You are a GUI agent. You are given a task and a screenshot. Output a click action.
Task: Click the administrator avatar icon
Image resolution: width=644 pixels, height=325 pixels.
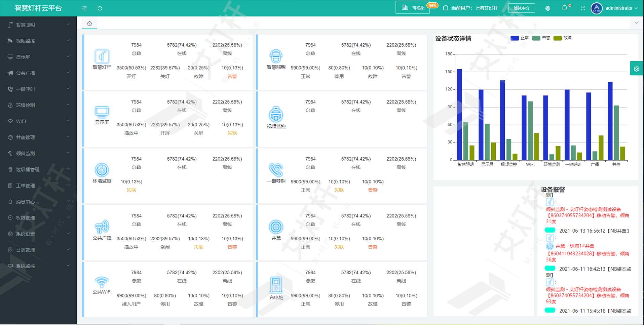pyautogui.click(x=597, y=8)
